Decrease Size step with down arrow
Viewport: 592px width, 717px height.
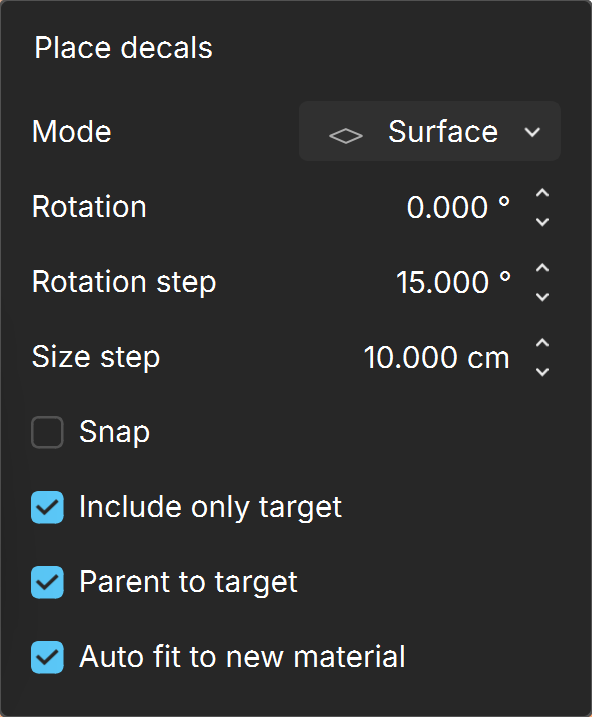pos(542,372)
